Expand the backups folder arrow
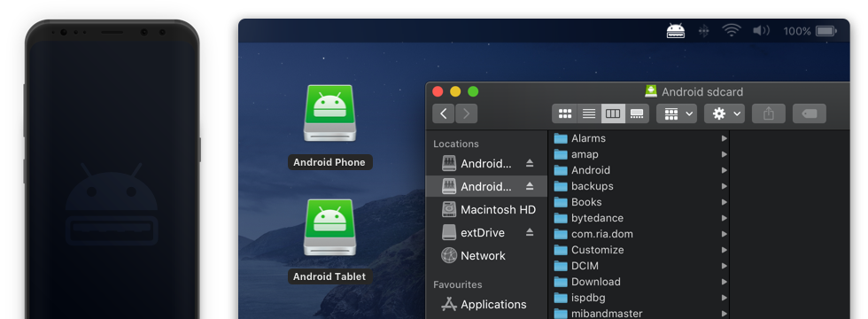The width and height of the screenshot is (868, 319). (724, 187)
